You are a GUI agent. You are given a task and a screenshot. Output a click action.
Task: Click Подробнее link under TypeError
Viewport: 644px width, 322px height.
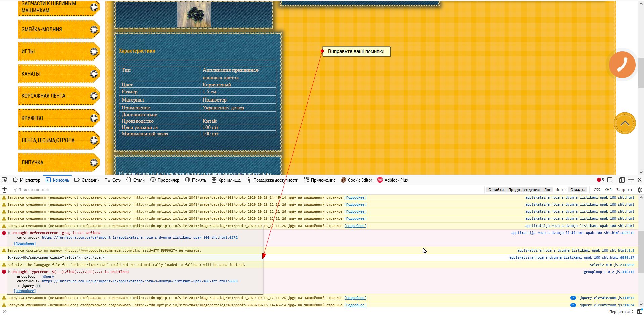(x=25, y=291)
